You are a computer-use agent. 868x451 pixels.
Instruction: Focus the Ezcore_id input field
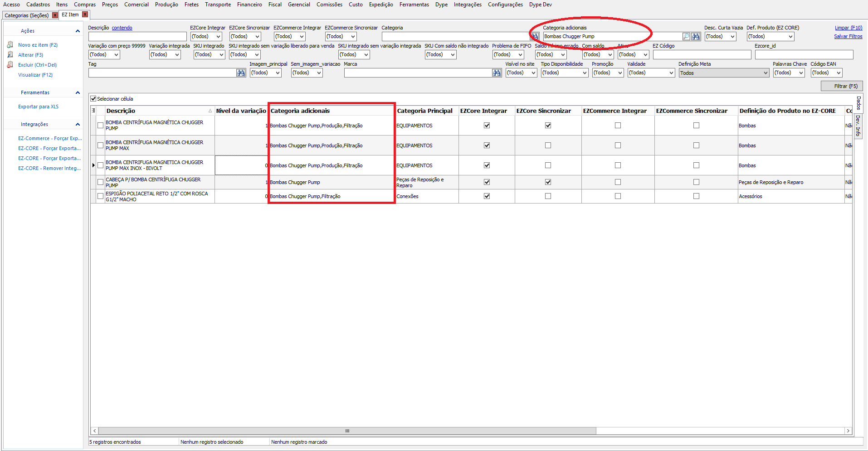pyautogui.click(x=804, y=54)
